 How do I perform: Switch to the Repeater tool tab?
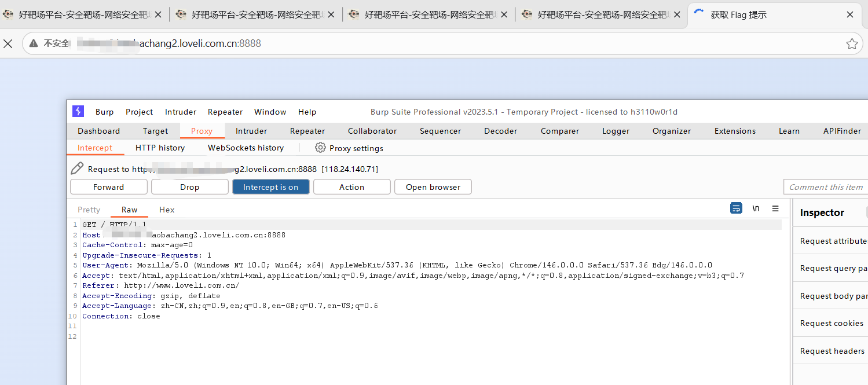click(x=307, y=131)
